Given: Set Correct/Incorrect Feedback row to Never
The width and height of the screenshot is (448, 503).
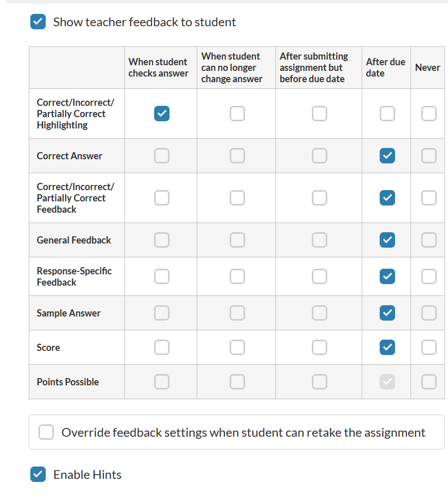Looking at the screenshot, I should pyautogui.click(x=429, y=198).
